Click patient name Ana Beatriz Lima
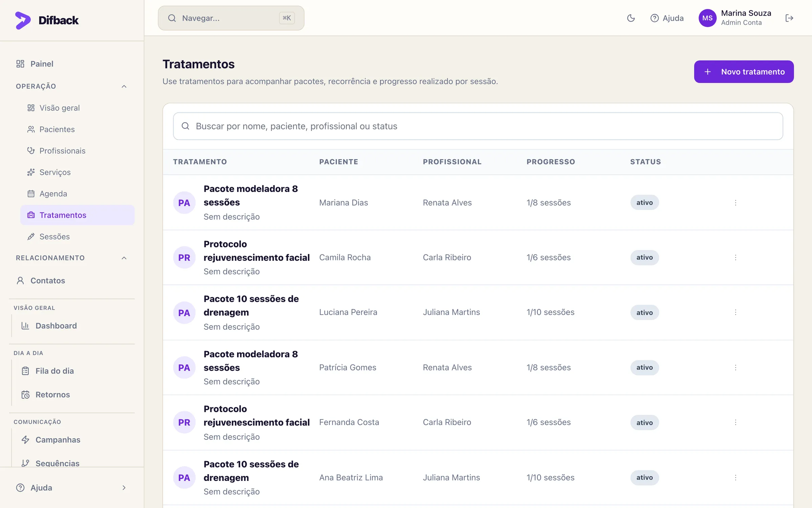Image resolution: width=812 pixels, height=508 pixels. pos(351,478)
